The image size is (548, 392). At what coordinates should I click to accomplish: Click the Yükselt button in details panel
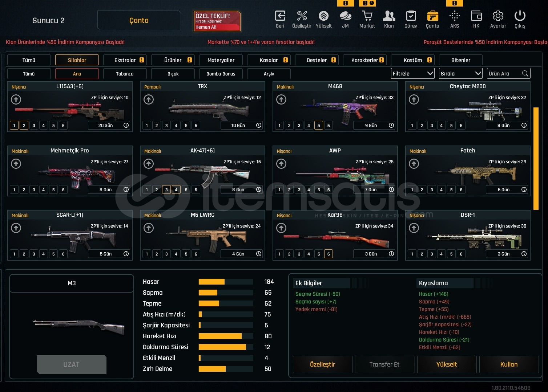(447, 364)
